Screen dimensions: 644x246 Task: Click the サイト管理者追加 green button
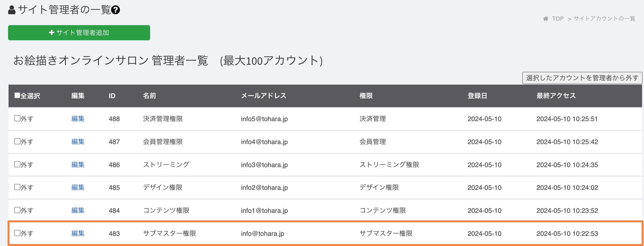(x=79, y=33)
